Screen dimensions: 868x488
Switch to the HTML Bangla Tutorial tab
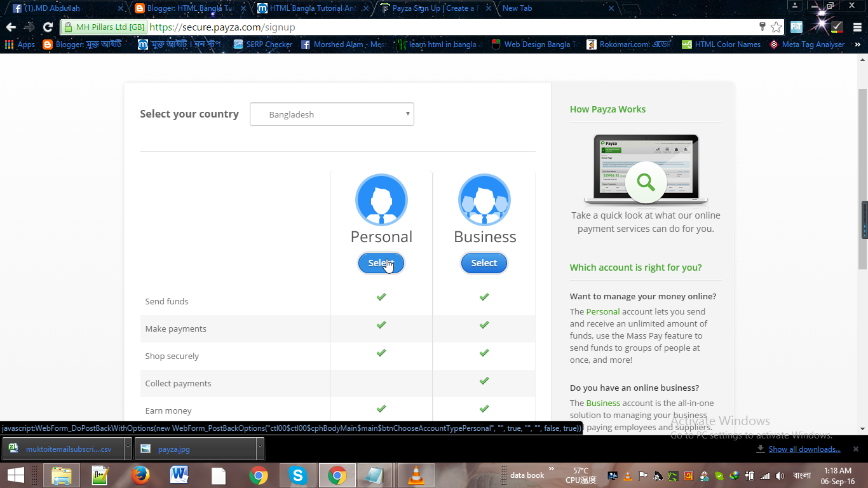point(311,8)
